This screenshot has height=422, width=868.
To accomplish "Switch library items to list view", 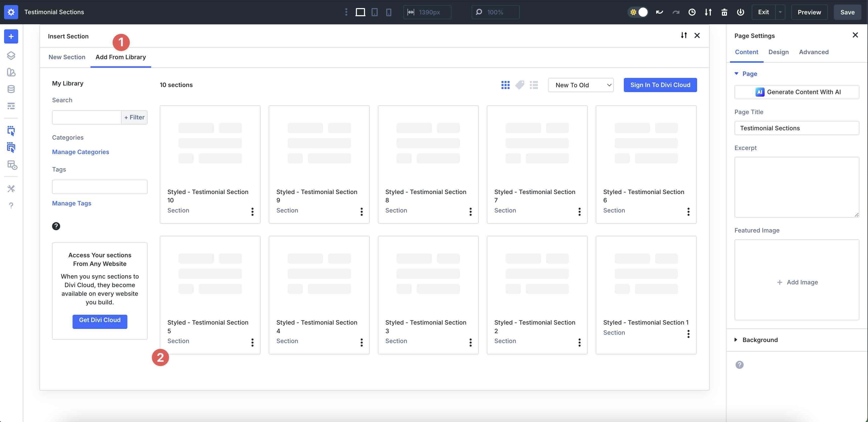I will (534, 85).
